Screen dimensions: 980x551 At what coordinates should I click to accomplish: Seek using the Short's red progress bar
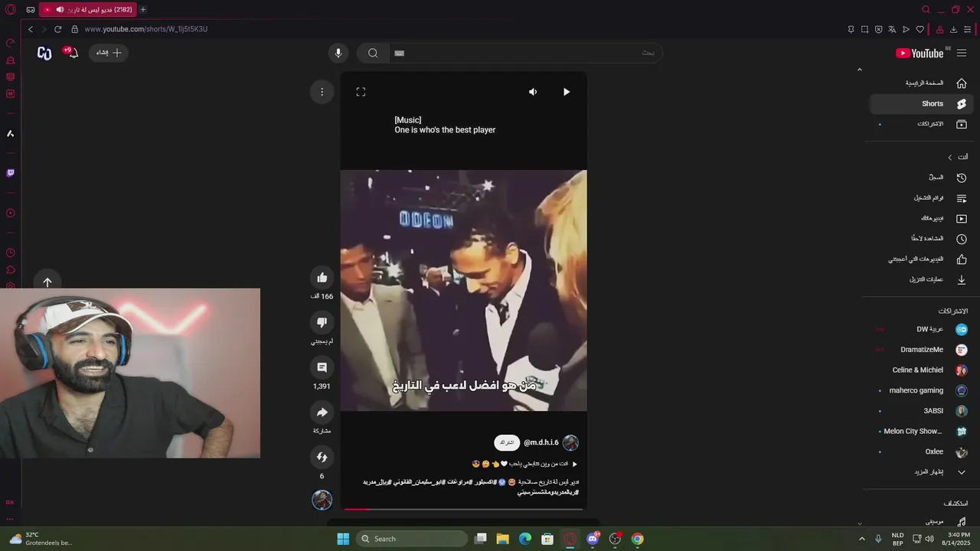(463, 509)
